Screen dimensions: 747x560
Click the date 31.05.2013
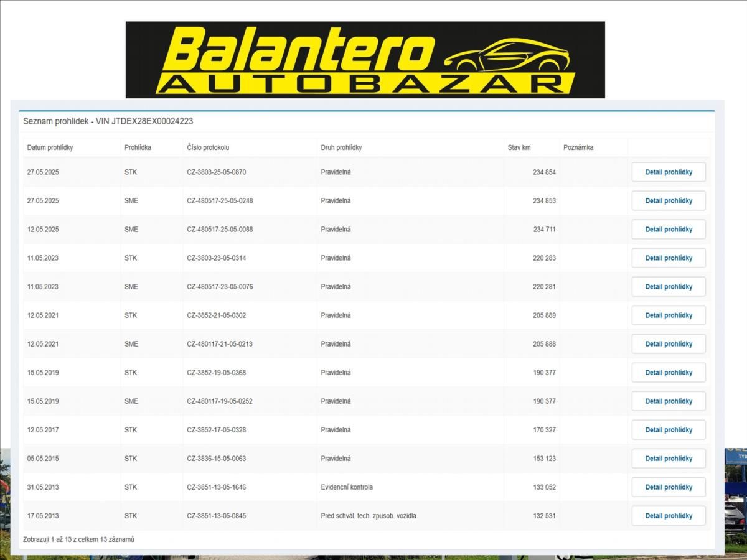(42, 487)
